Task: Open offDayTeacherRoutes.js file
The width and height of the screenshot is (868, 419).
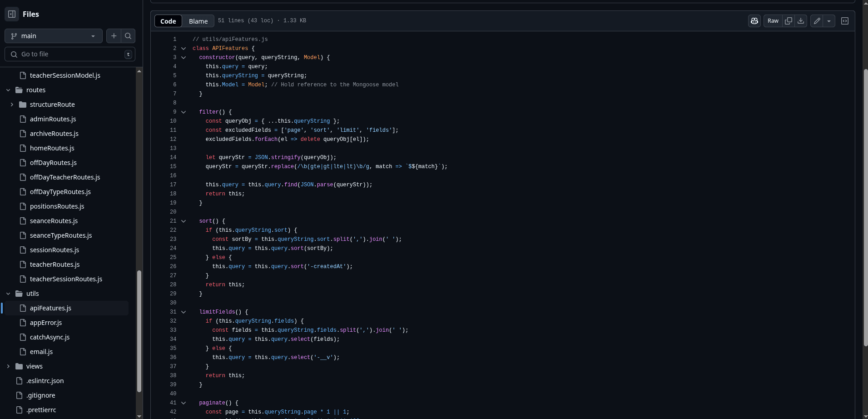Action: [x=65, y=177]
